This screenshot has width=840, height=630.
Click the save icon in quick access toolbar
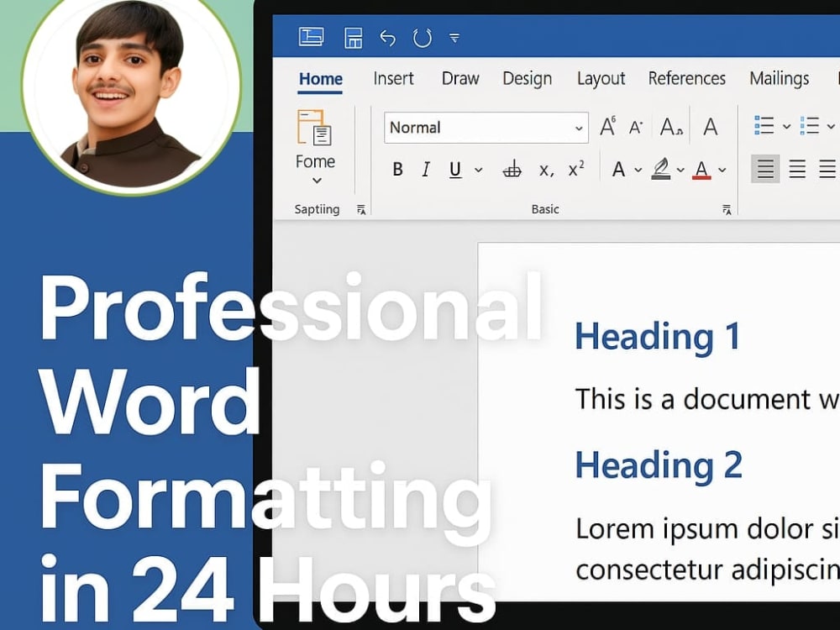click(x=353, y=38)
